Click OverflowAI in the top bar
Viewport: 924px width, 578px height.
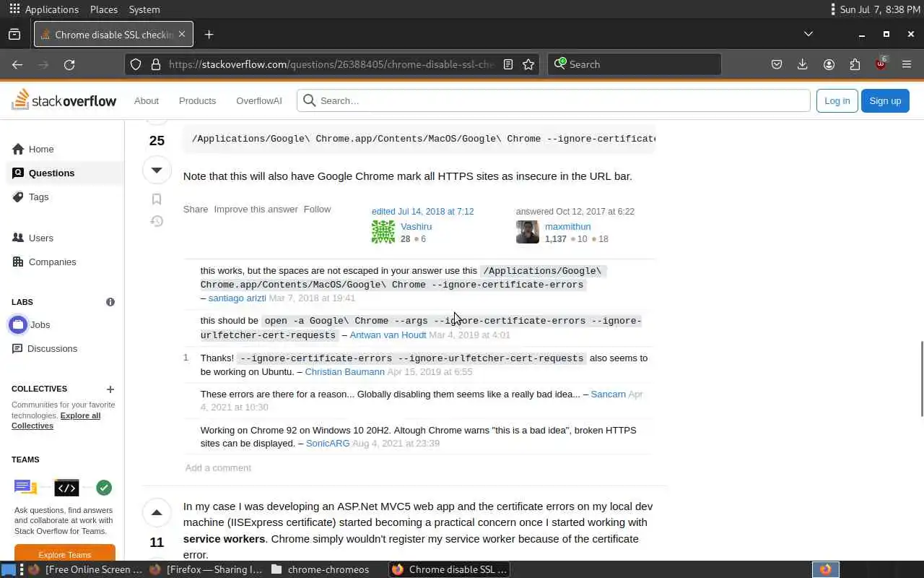click(x=259, y=100)
